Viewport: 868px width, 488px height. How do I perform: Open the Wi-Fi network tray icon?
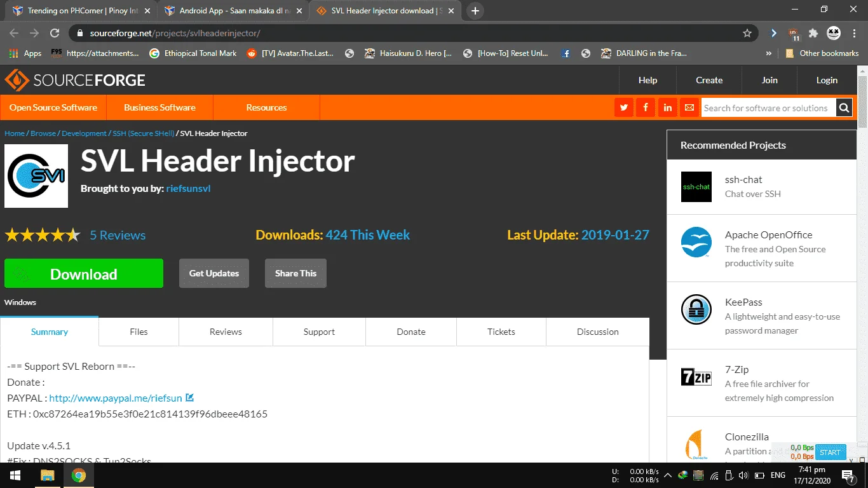click(x=714, y=475)
